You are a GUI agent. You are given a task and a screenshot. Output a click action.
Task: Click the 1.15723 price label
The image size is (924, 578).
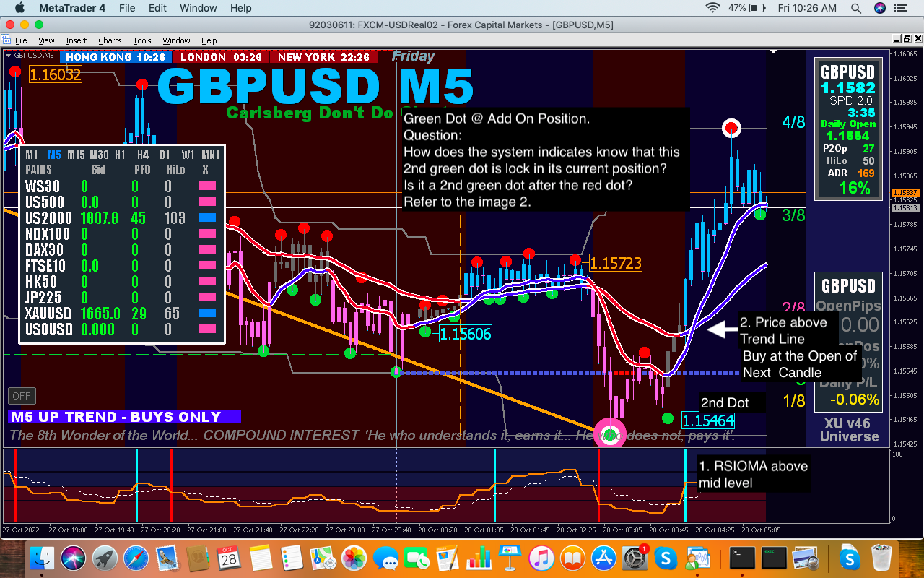tap(615, 263)
